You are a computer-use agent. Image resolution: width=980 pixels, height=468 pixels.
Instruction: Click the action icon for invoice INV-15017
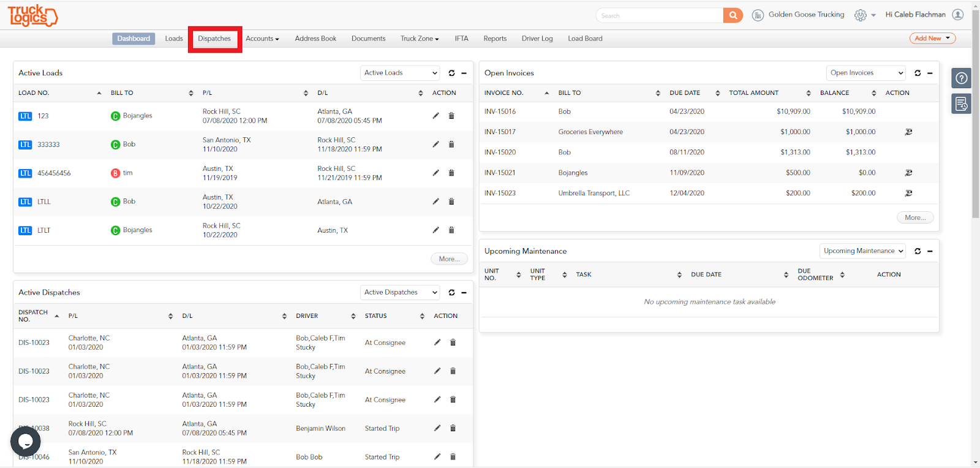[908, 132]
